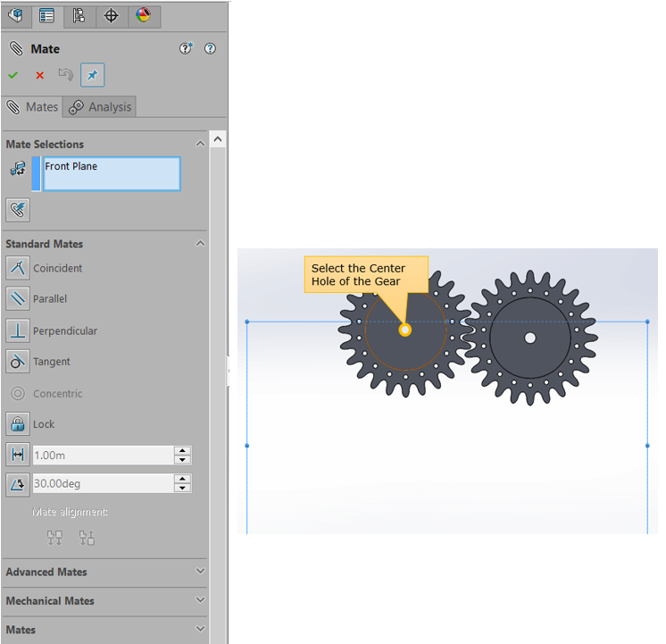Choose the anti-aligned mate alignment icon
The width and height of the screenshot is (666, 644).
87,538
